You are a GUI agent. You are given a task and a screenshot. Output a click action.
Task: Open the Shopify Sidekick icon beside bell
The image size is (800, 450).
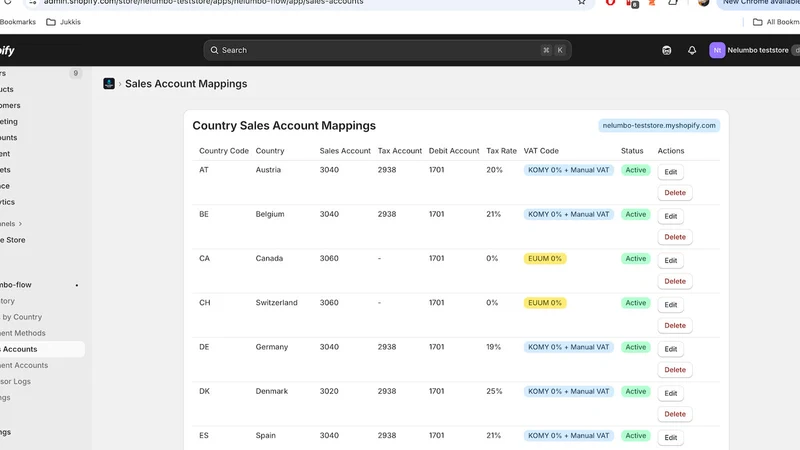point(666,50)
